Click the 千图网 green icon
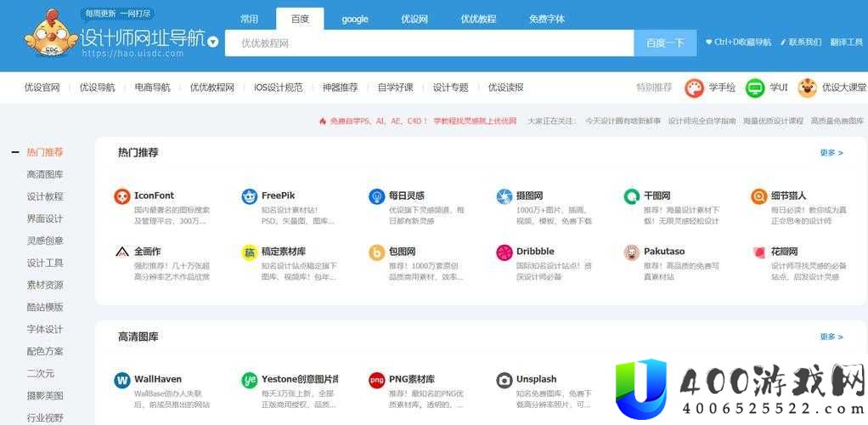 coord(632,196)
